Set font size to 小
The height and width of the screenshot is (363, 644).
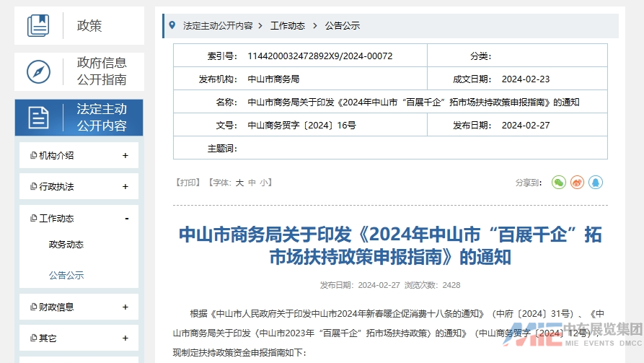[x=263, y=183]
